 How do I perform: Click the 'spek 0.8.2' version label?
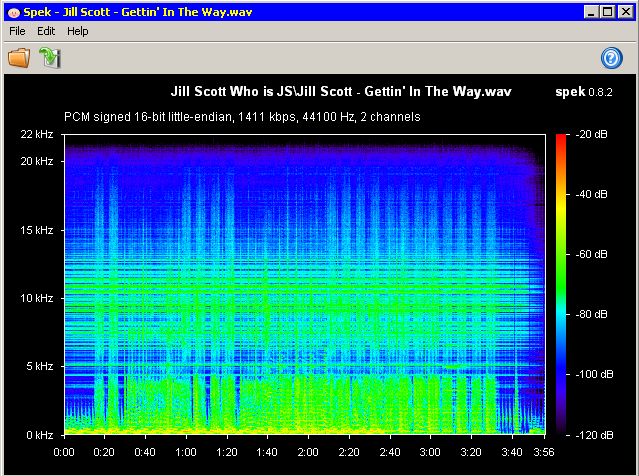584,92
